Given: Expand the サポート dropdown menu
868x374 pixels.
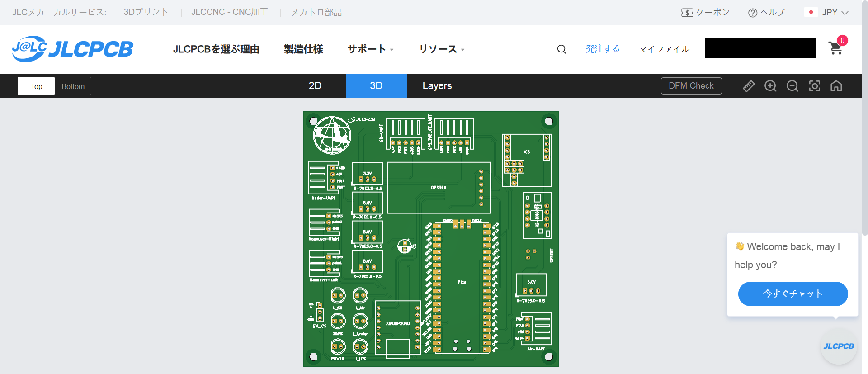Looking at the screenshot, I should click(370, 49).
